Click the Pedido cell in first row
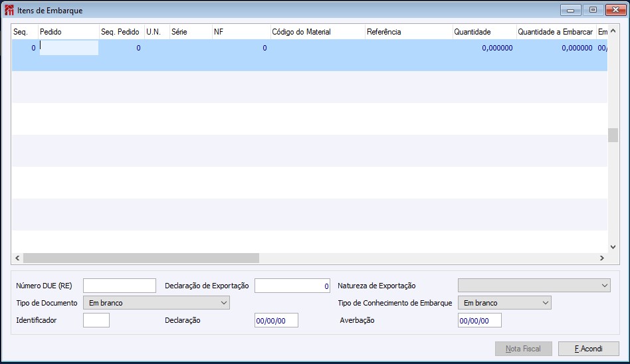 pos(68,48)
